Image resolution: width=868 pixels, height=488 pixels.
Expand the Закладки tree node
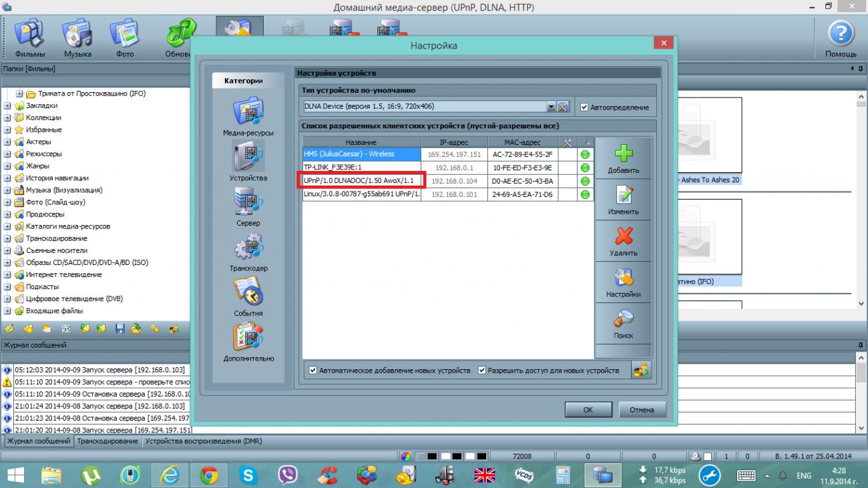click(x=7, y=105)
